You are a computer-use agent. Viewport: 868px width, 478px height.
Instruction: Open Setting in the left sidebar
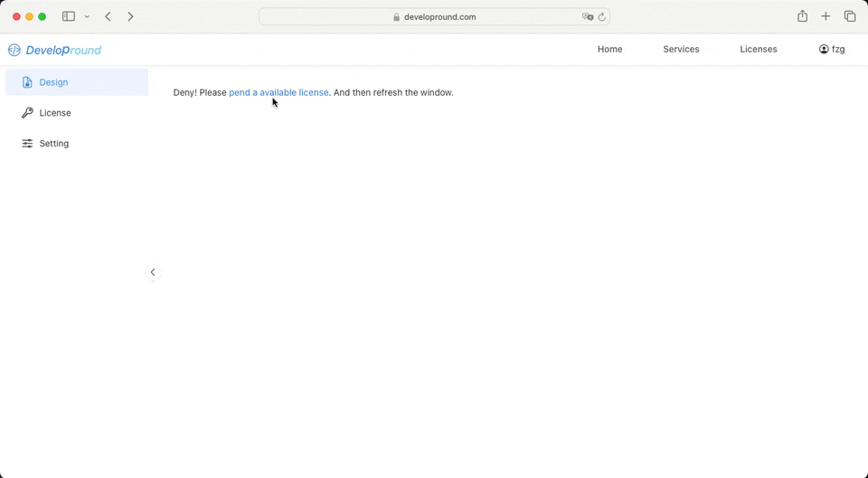click(53, 144)
